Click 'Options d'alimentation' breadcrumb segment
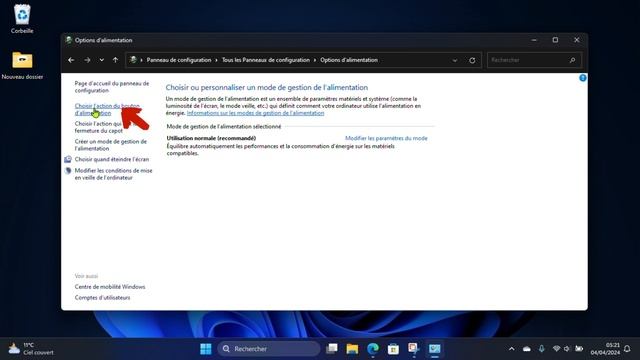The height and width of the screenshot is (360, 640). (349, 60)
